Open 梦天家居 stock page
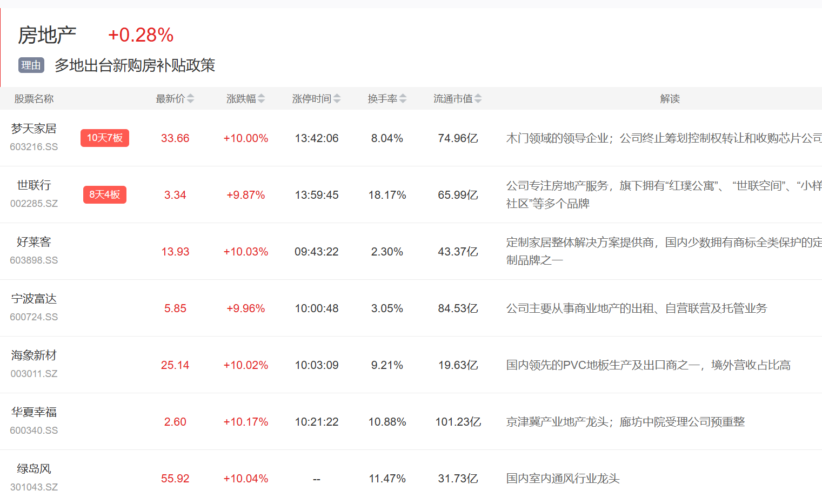This screenshot has width=822, height=504. pos(34,129)
